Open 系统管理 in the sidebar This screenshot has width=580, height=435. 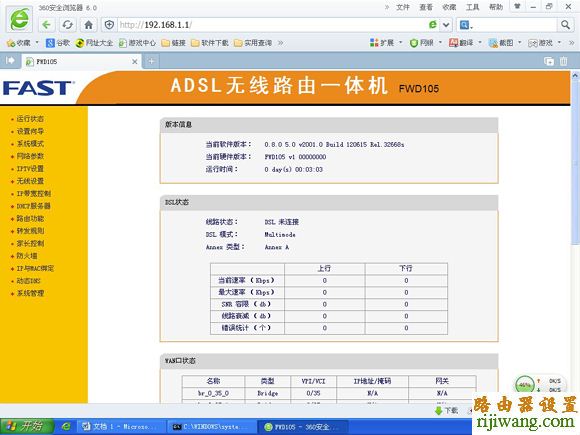click(30, 293)
